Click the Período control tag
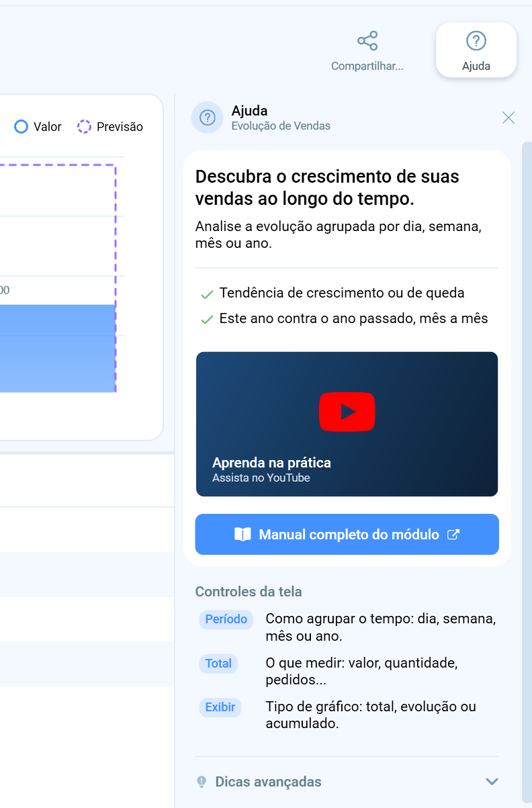Viewport: 532px width, 808px height. pyautogui.click(x=226, y=619)
